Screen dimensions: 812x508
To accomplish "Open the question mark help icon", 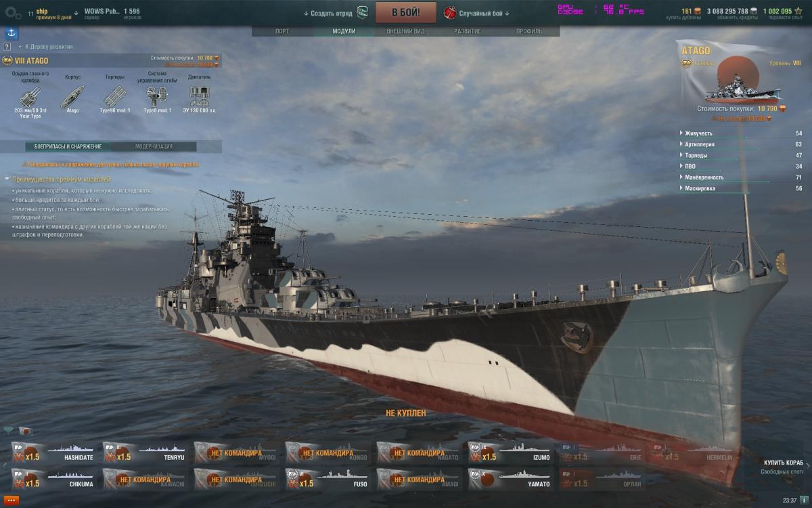I will pos(7,47).
